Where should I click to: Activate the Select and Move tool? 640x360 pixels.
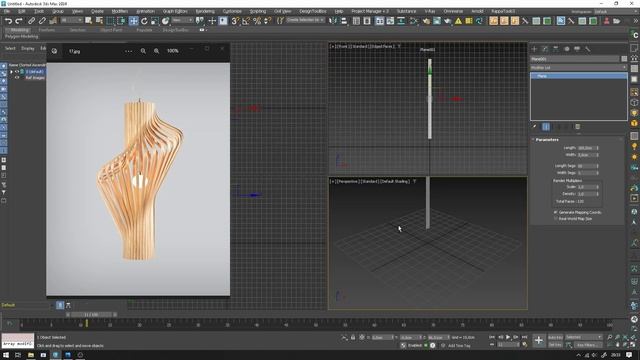click(x=133, y=21)
